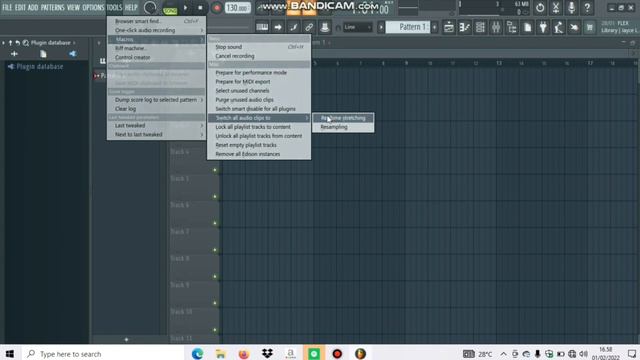The width and height of the screenshot is (640, 360).
Task: Open the plugin picker (plug) icon
Action: [543, 27]
